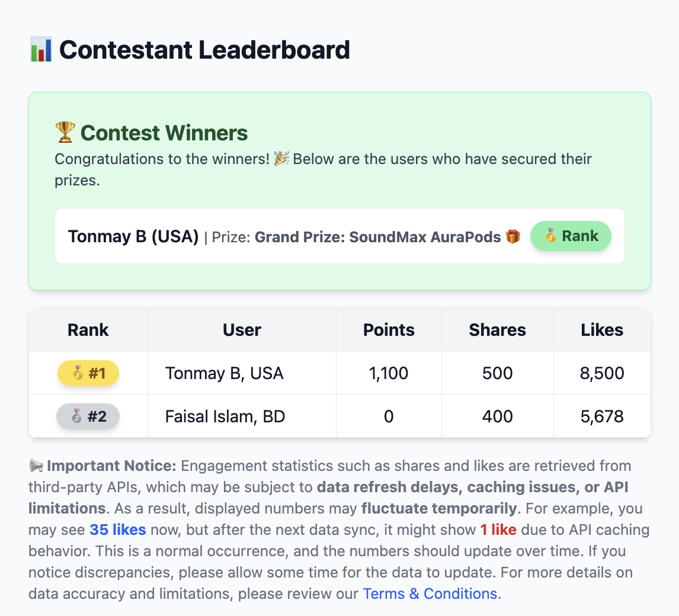Click the gift box icon after AuraPods

[513, 236]
